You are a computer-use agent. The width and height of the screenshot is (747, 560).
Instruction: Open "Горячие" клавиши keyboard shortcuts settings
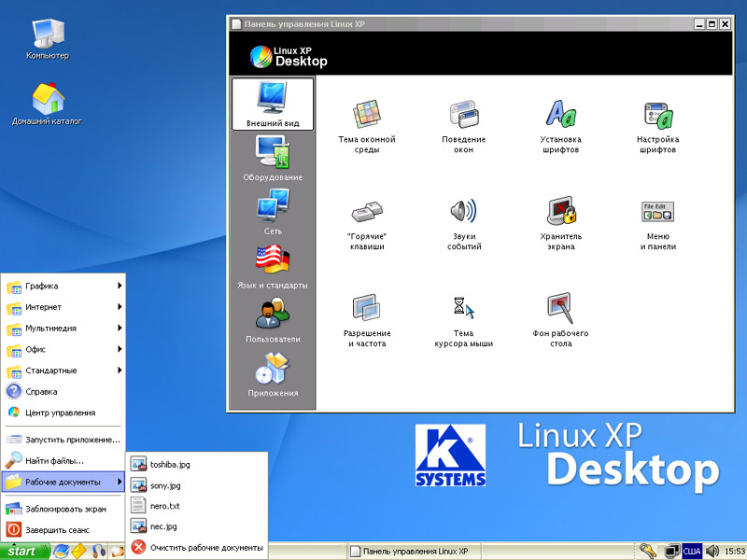tap(367, 224)
